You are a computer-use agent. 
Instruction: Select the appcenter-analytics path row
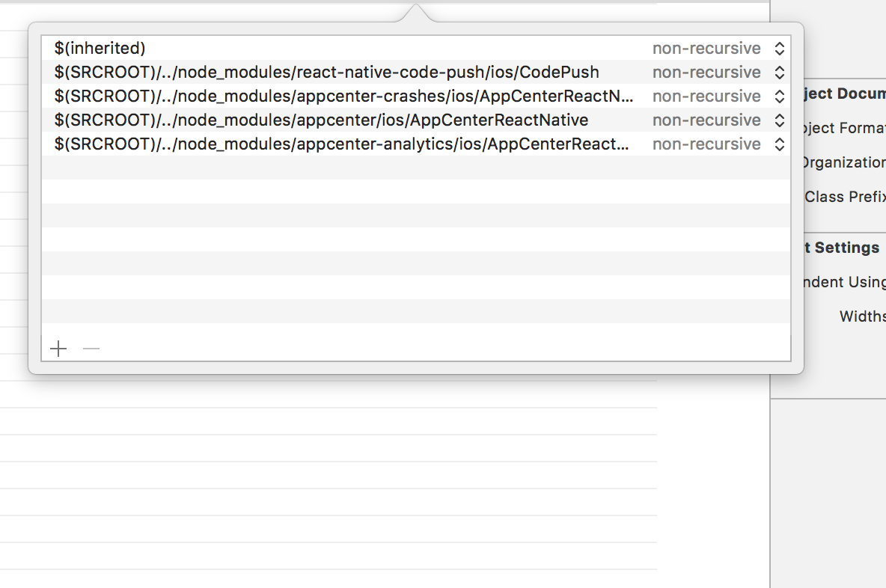[x=416, y=144]
